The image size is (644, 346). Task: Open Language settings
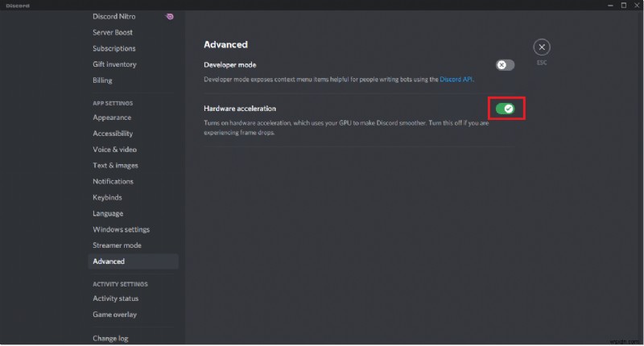[108, 213]
